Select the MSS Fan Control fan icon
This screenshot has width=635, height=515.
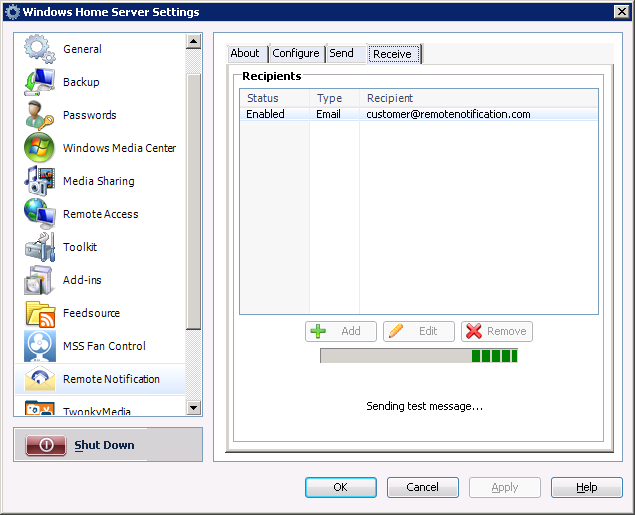point(40,346)
